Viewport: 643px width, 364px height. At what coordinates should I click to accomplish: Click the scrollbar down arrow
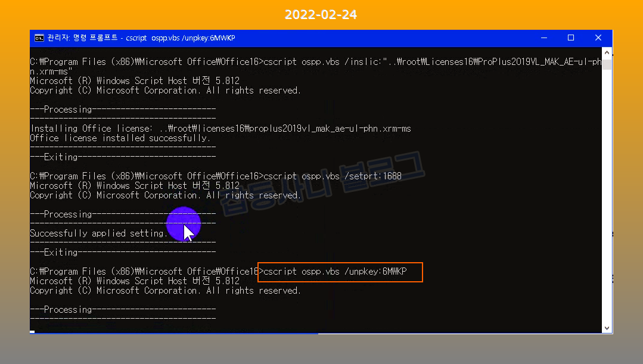click(607, 328)
